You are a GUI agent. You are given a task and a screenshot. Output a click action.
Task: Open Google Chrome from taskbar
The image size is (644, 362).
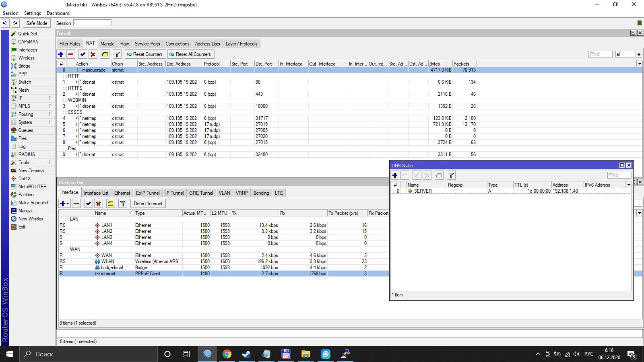[227, 354]
